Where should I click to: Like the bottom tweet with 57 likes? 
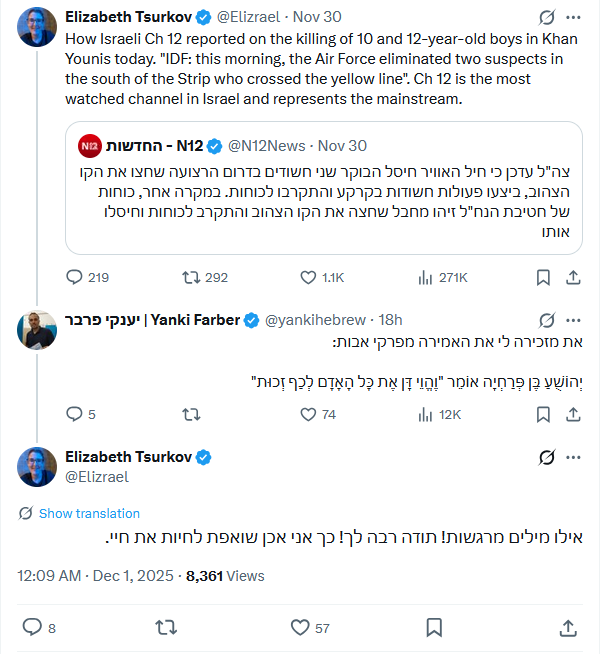coord(300,628)
